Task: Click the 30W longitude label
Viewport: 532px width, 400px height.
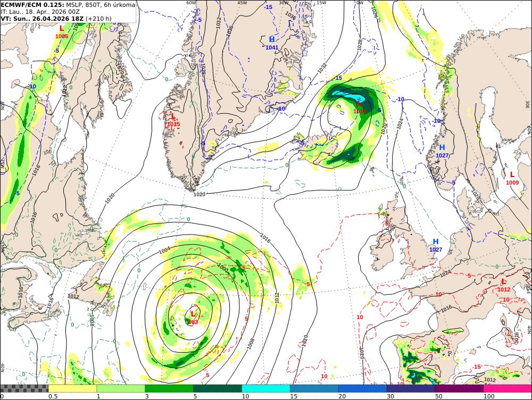Action: (x=284, y=3)
